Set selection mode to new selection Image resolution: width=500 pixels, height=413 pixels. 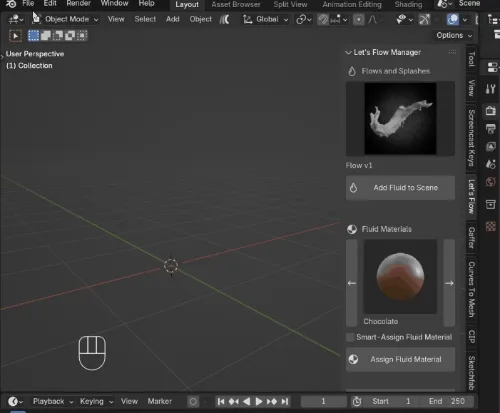[33, 35]
